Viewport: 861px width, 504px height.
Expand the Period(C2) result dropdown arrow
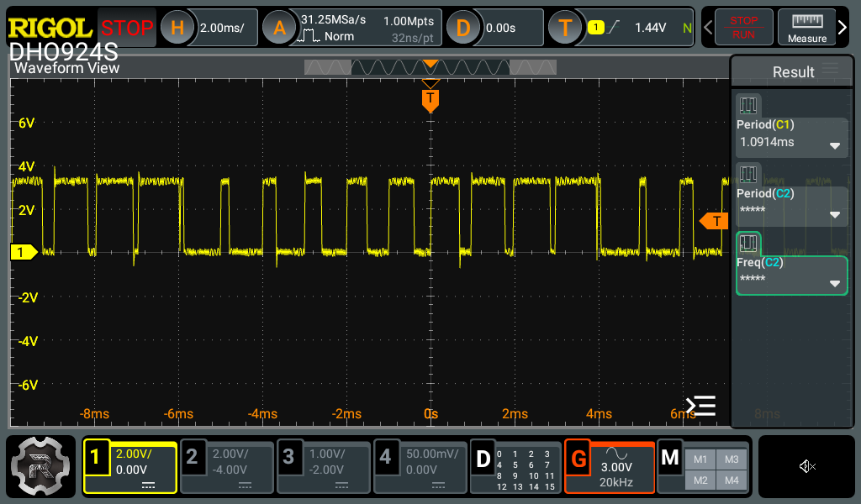835,214
